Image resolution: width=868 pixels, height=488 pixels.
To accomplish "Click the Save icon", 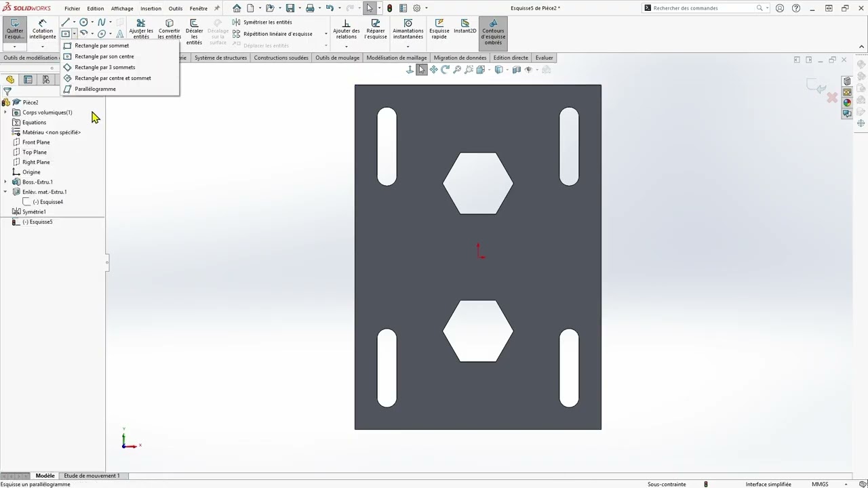I will [x=290, y=8].
